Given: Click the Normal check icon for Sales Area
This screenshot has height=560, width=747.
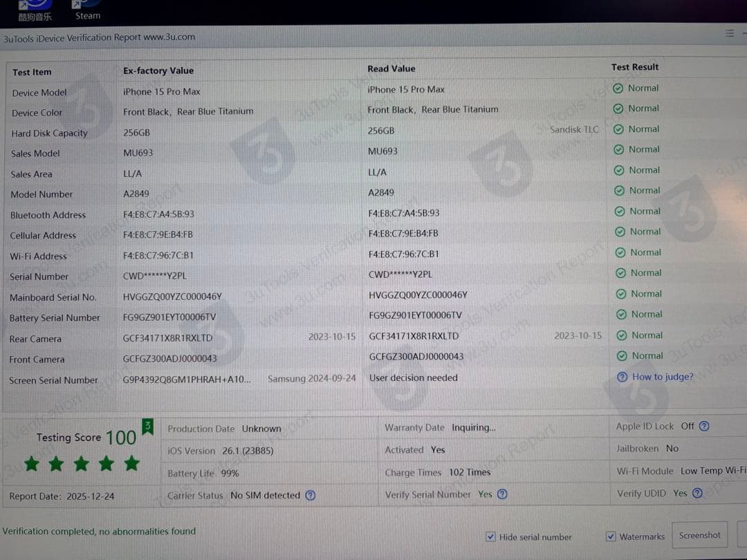Looking at the screenshot, I should click(619, 171).
